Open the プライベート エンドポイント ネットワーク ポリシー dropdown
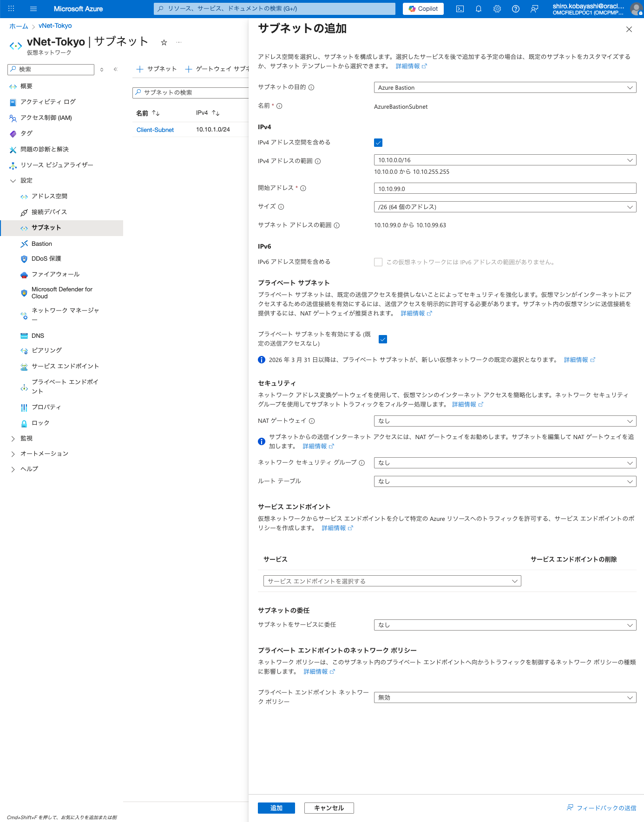The image size is (644, 822). coord(505,697)
